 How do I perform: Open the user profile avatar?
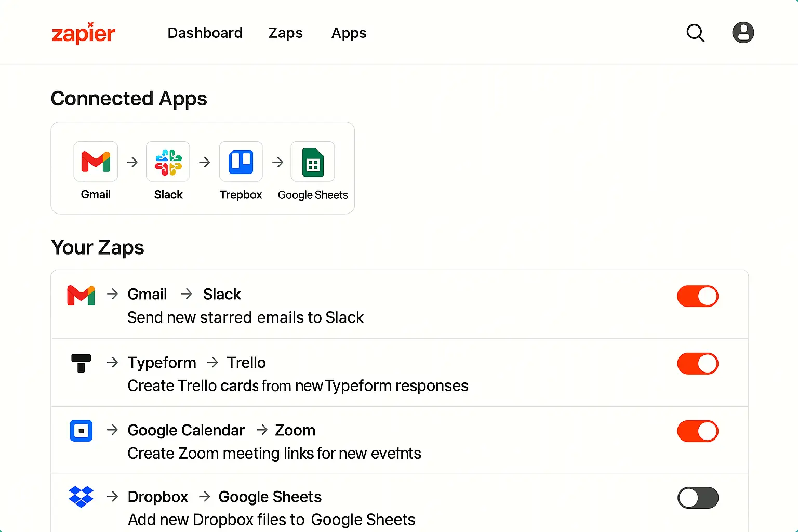coord(743,32)
